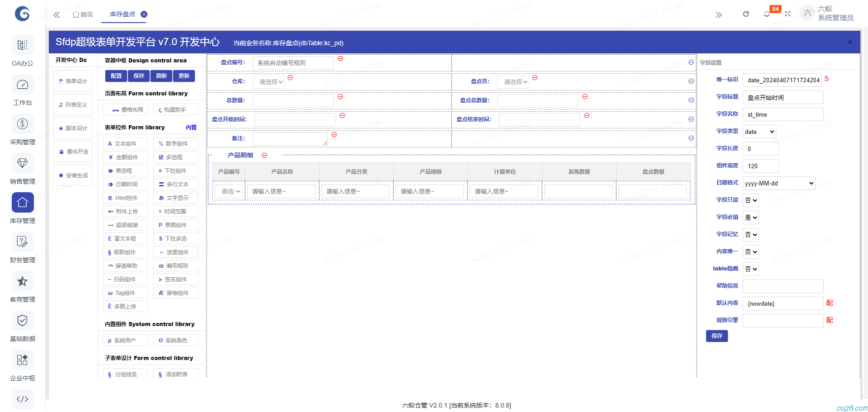This screenshot has width=868, height=412.
Task: Open the 列表定义 section
Action: pyautogui.click(x=73, y=105)
